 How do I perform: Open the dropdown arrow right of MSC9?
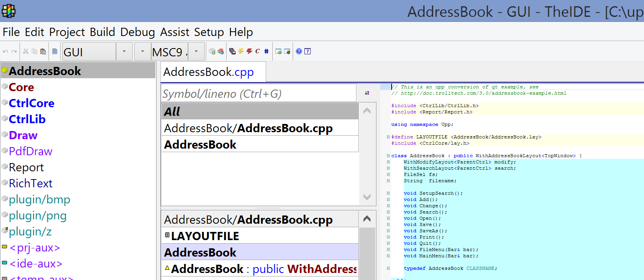click(x=196, y=51)
